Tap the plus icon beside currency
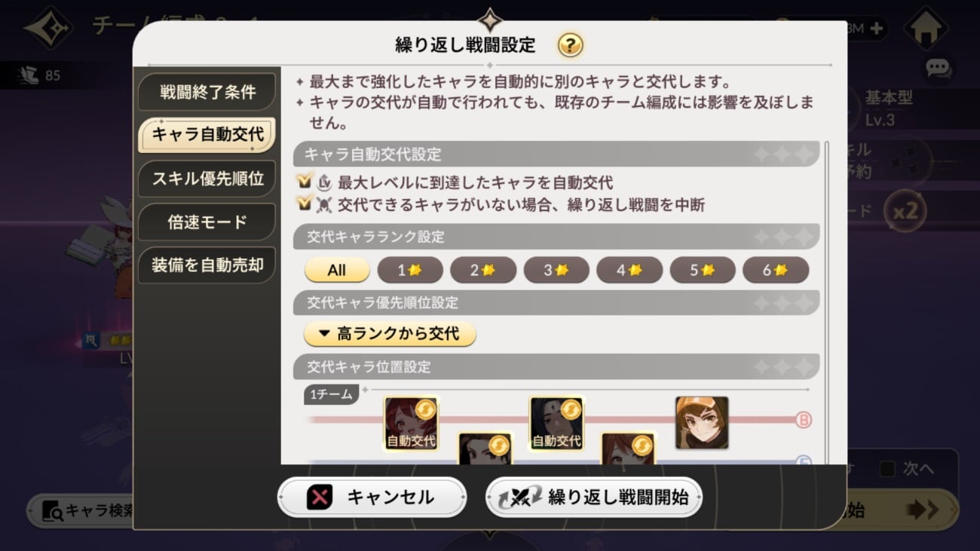Image resolution: width=980 pixels, height=551 pixels. [876, 29]
